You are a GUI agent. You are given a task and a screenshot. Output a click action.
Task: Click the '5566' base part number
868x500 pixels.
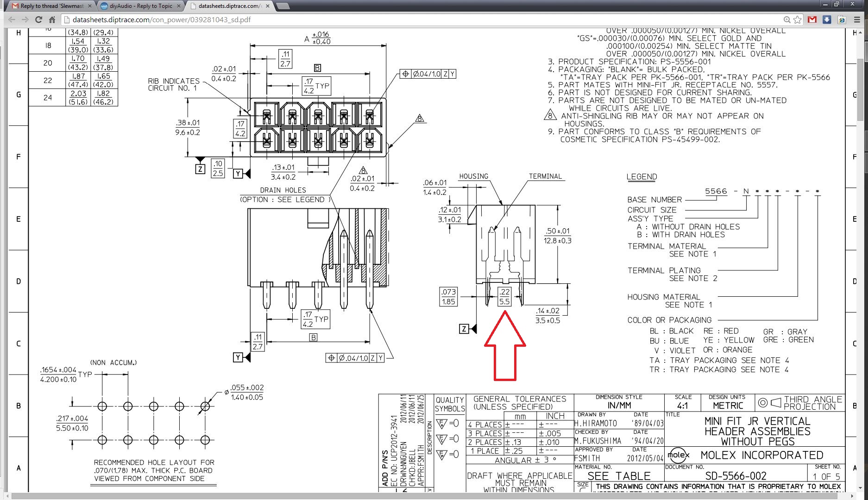(x=716, y=191)
